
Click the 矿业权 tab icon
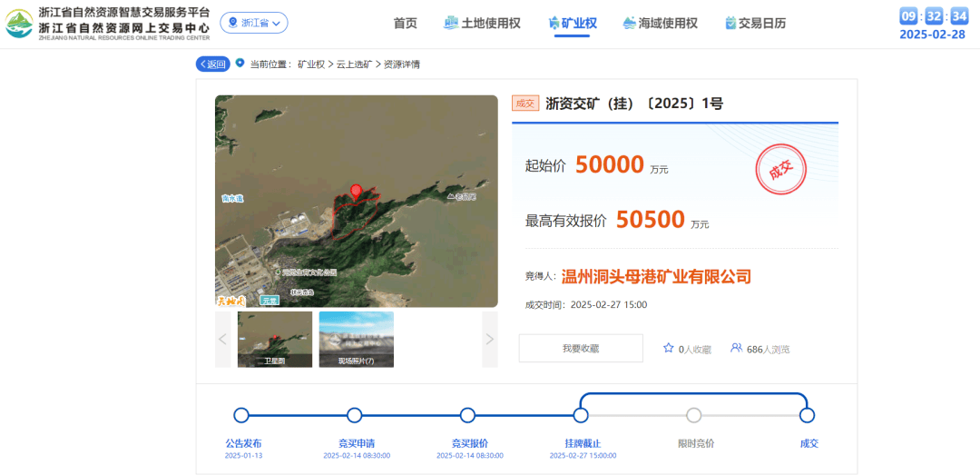(554, 24)
